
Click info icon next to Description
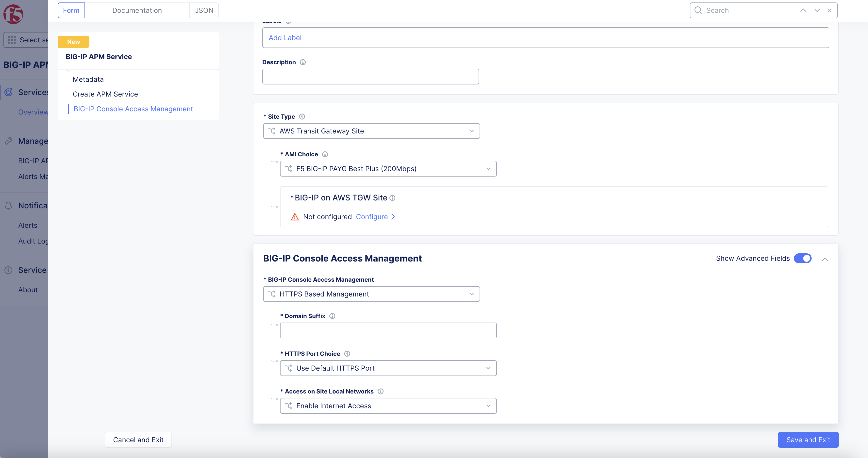[x=302, y=62]
